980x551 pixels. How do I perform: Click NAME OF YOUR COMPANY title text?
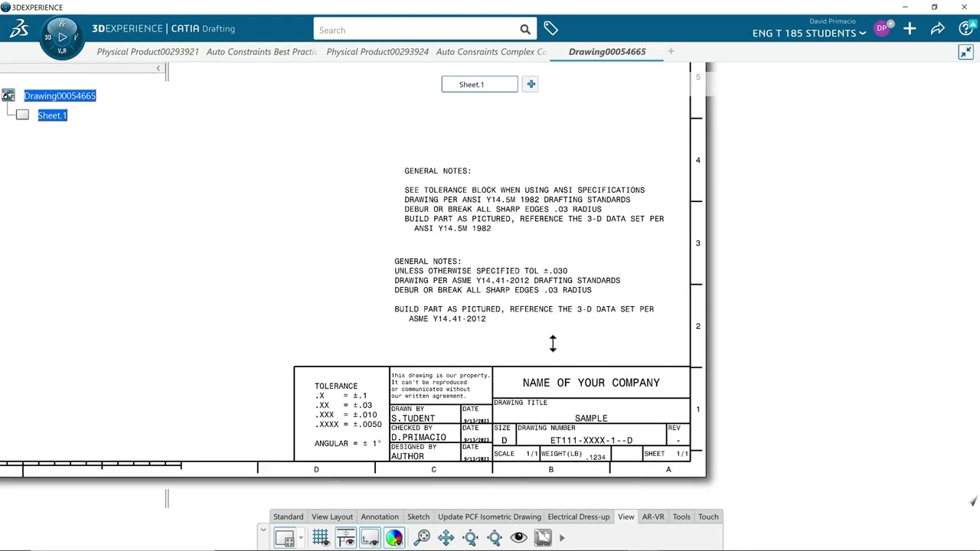591,383
